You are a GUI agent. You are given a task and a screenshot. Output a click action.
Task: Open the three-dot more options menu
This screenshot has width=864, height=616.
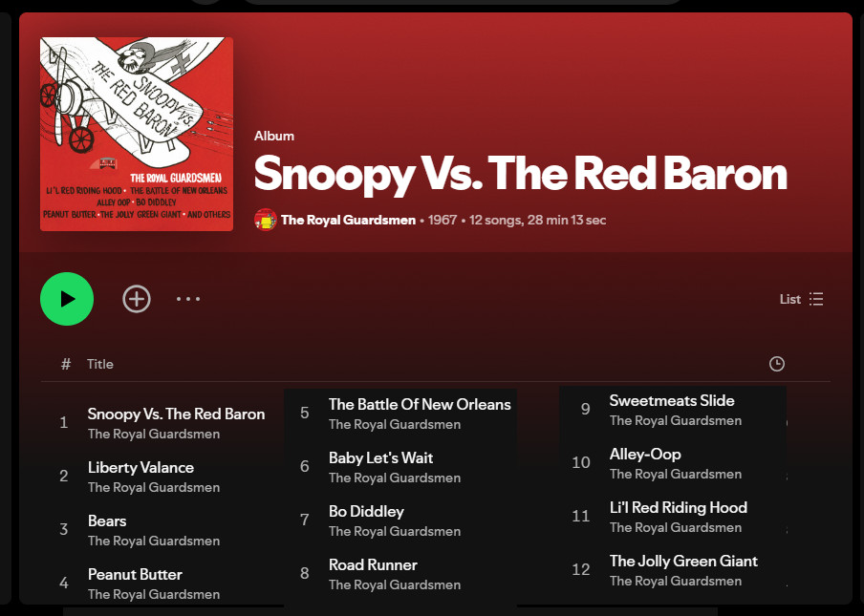pyautogui.click(x=188, y=299)
